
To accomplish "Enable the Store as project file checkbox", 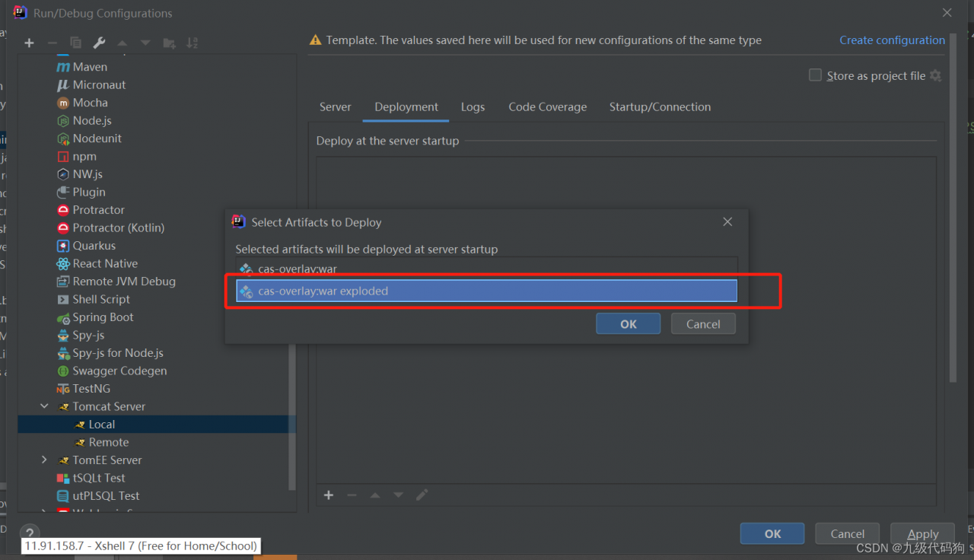I will pos(815,75).
